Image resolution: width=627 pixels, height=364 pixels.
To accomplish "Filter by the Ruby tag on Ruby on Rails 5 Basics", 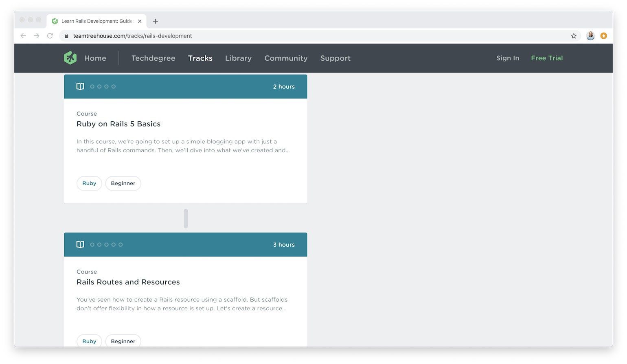I will (x=89, y=183).
